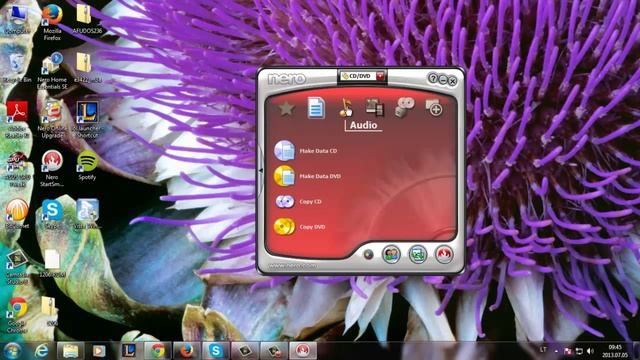Viewport: 640px width, 360px height.
Task: Select the Make Data CD task label
Action: (x=318, y=151)
